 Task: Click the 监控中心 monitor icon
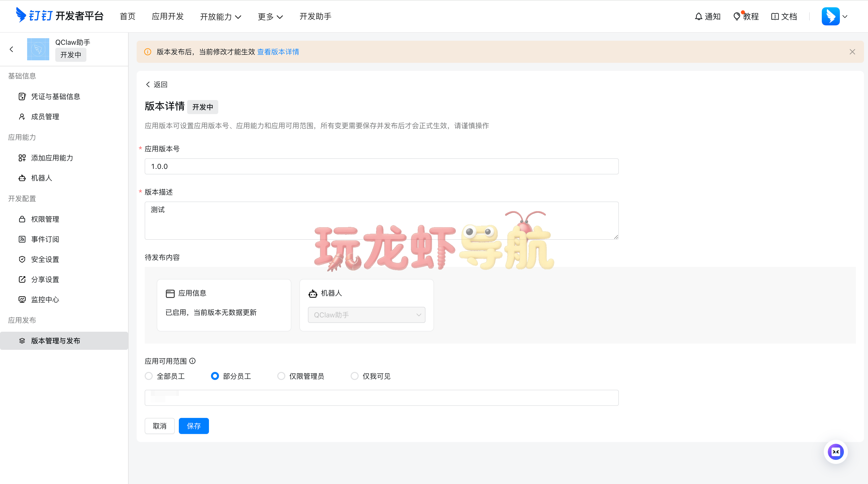pyautogui.click(x=22, y=300)
